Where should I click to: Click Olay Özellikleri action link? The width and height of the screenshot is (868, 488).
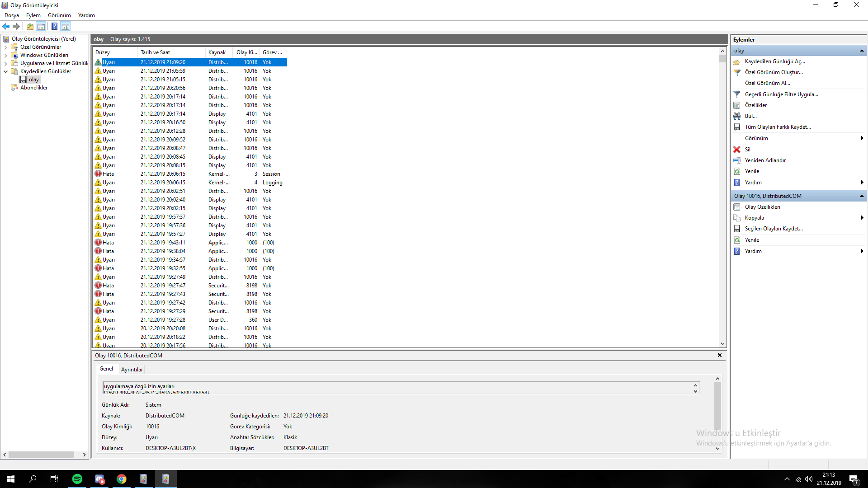(x=762, y=207)
